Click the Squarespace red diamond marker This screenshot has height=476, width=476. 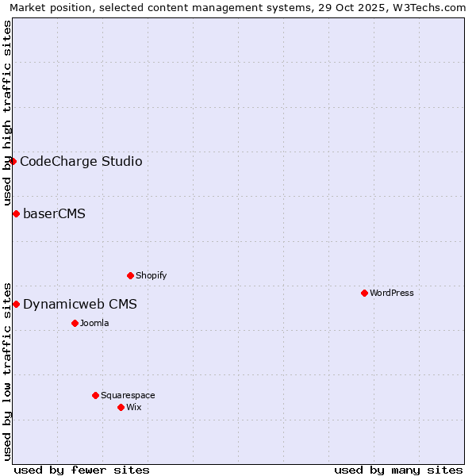point(95,396)
